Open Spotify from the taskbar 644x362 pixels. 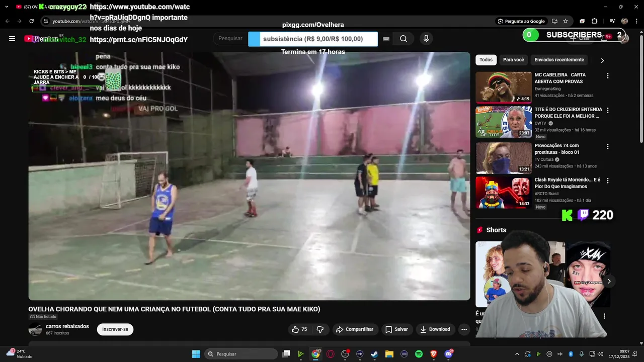pos(419,354)
